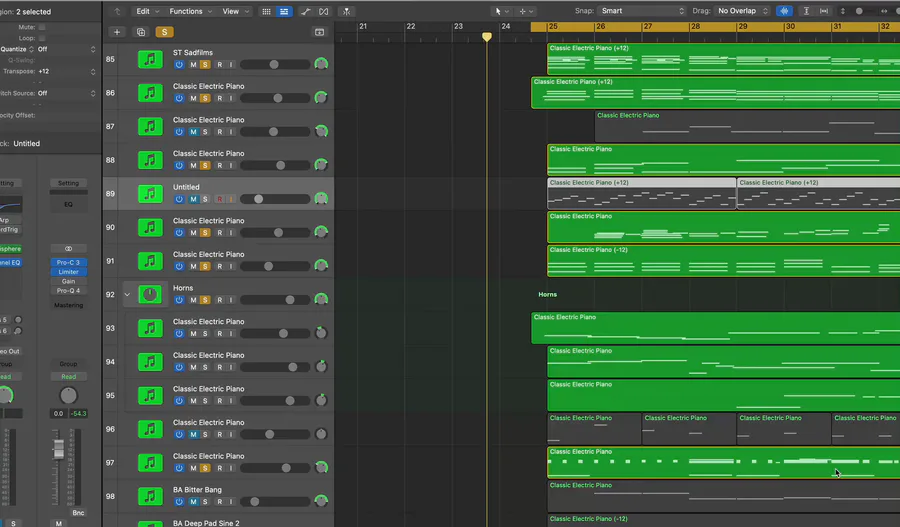900x527 pixels.
Task: Click the Bnc bounce button
Action: coord(78,513)
